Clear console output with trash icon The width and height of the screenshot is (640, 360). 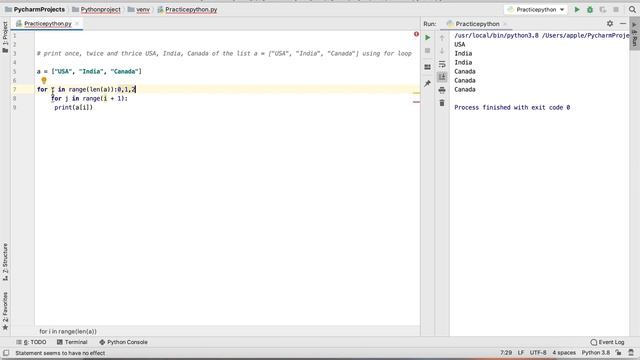(442, 103)
